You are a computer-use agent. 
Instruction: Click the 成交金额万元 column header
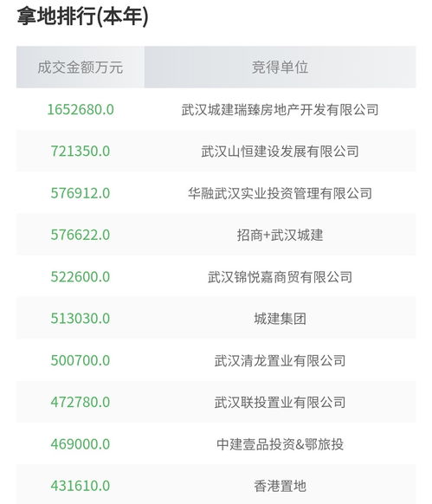click(x=81, y=68)
